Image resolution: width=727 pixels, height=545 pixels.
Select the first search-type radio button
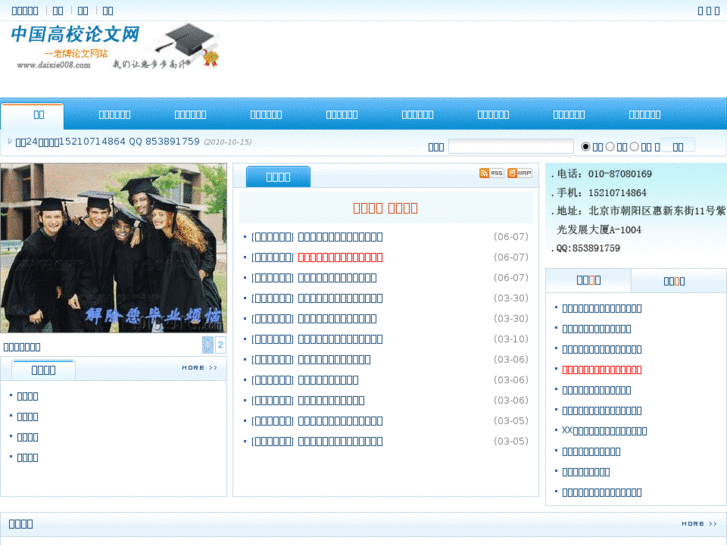click(x=586, y=147)
